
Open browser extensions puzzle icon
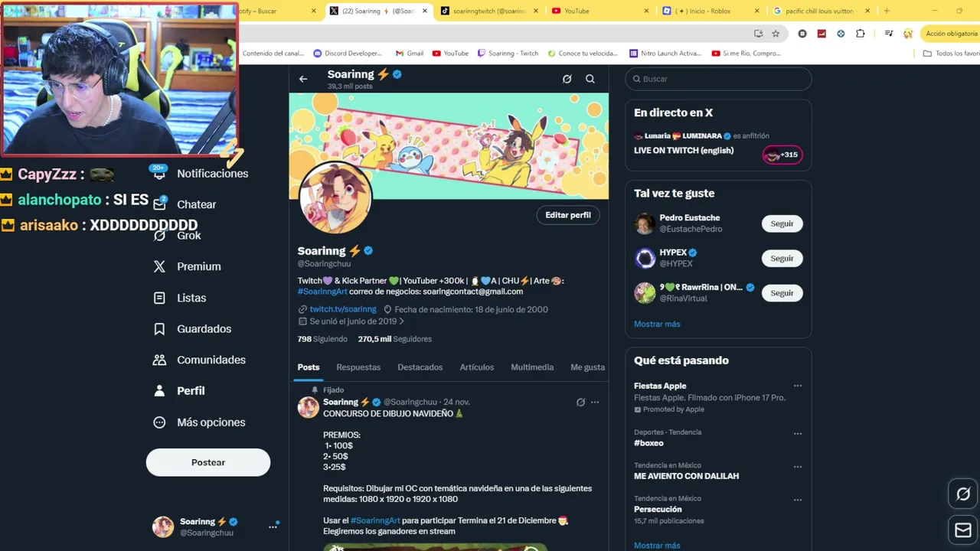tap(861, 34)
